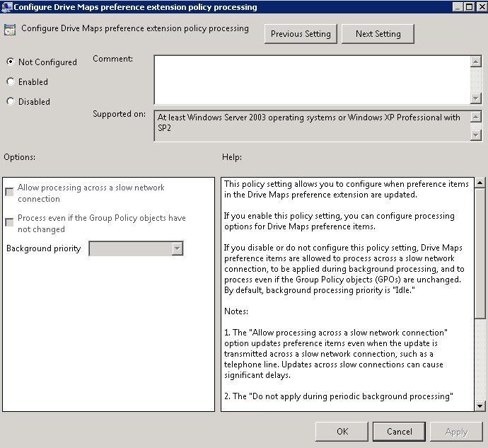
Task: Maximize the policy dialog window
Action: tap(469, 7)
